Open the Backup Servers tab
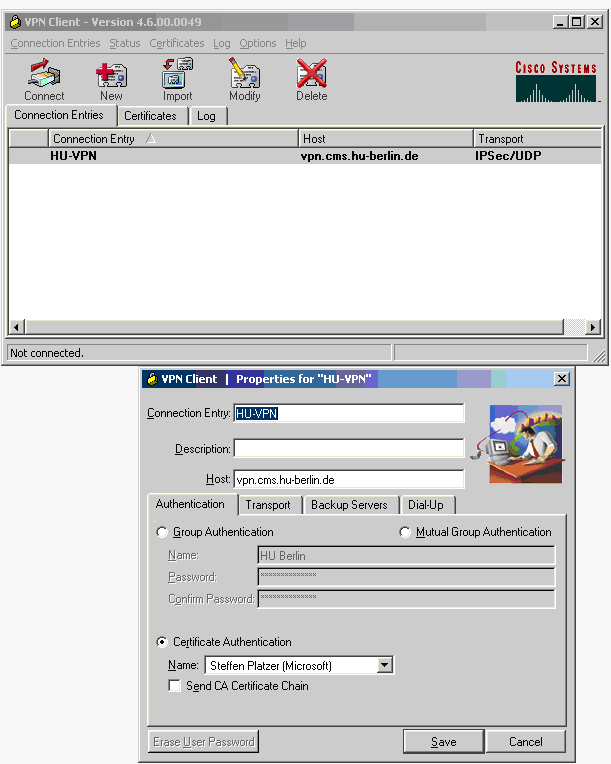 349,505
